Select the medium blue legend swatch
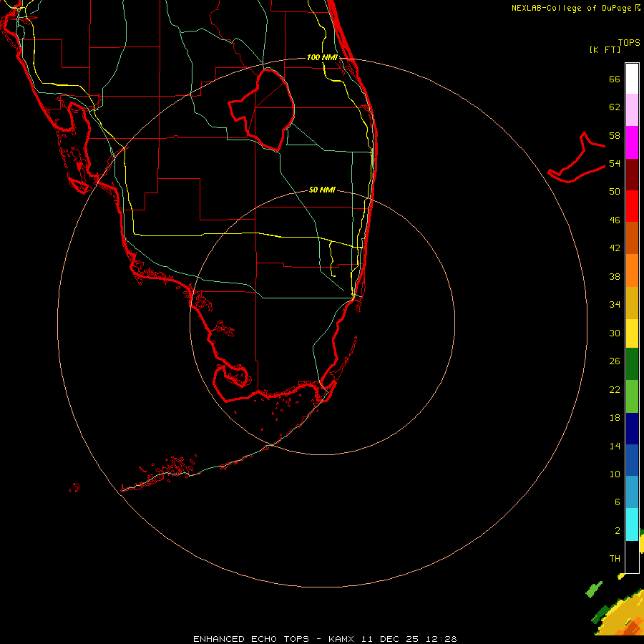This screenshot has width=644, height=644. [x=632, y=460]
